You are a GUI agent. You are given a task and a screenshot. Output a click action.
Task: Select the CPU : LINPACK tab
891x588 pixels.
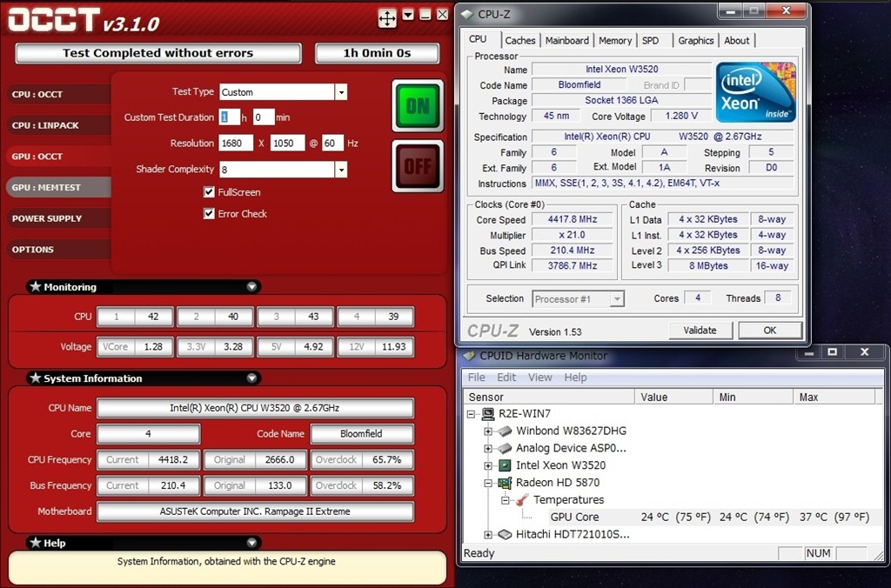coord(58,125)
